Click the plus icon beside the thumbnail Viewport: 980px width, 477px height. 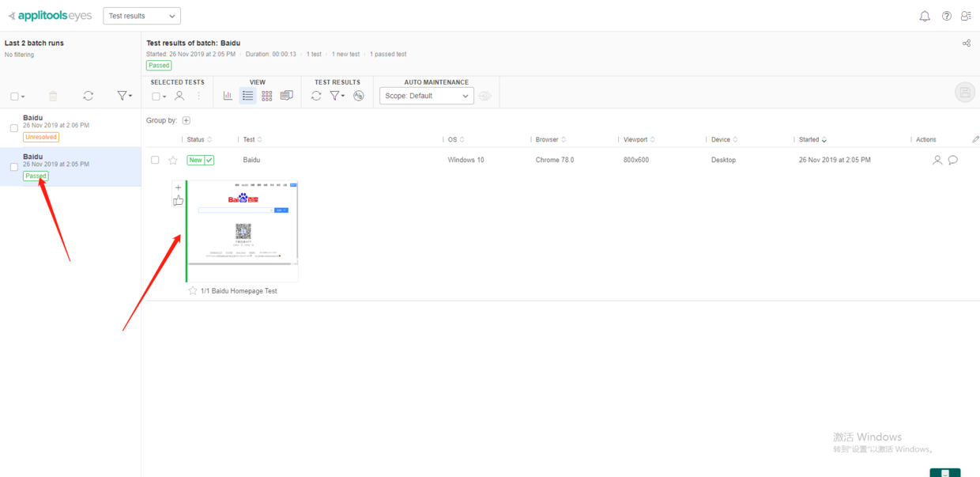pos(178,187)
